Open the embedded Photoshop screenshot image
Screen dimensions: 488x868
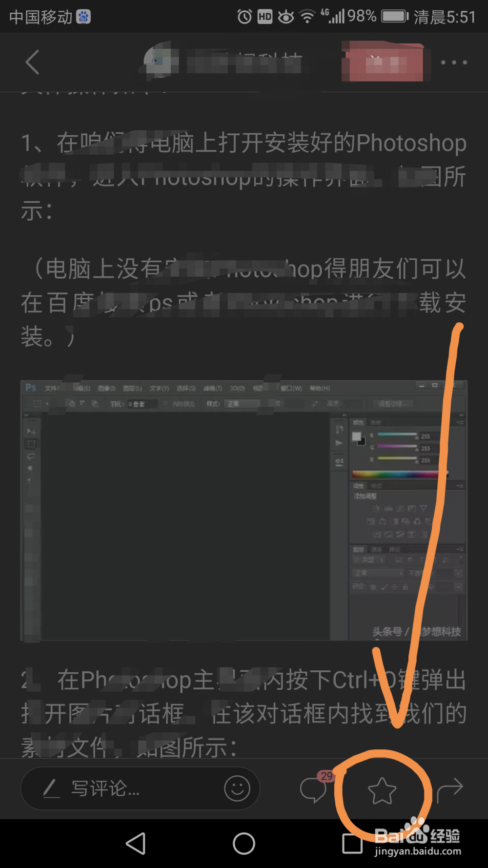244,510
